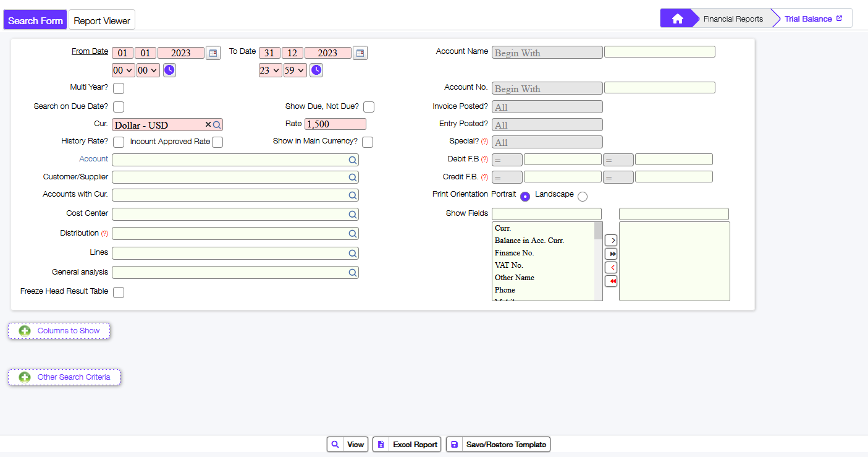Image resolution: width=868 pixels, height=457 pixels.
Task: Click the To Date clock icon
Action: click(316, 70)
